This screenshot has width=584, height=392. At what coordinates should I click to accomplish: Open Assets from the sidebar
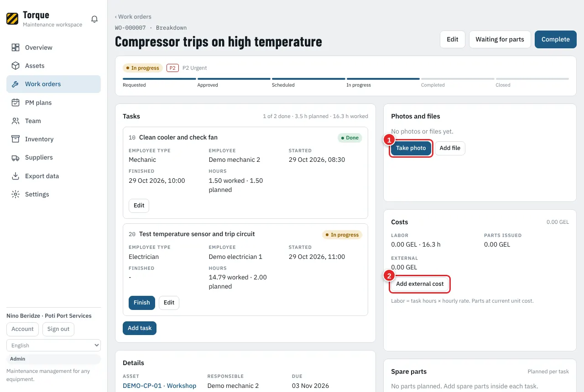(53, 66)
